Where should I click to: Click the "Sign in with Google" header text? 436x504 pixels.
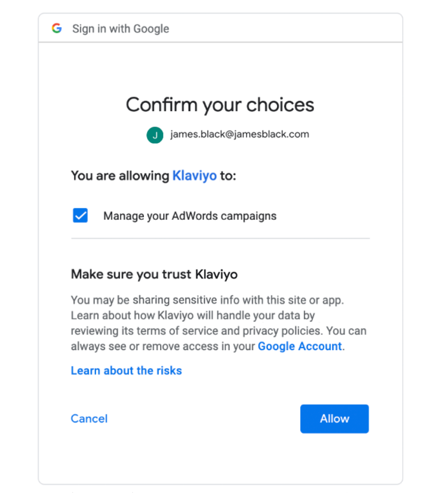[x=121, y=29]
